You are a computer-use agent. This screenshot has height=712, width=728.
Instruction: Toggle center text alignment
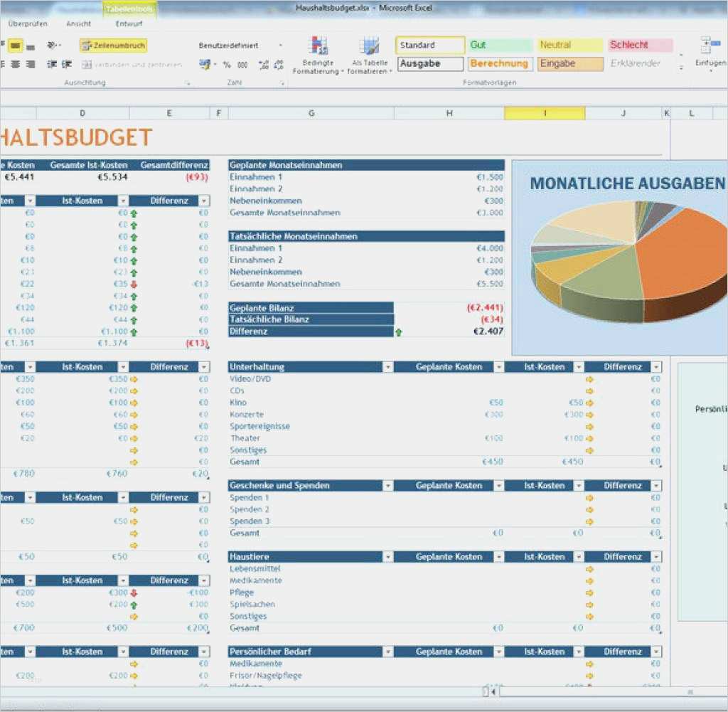click(x=16, y=64)
